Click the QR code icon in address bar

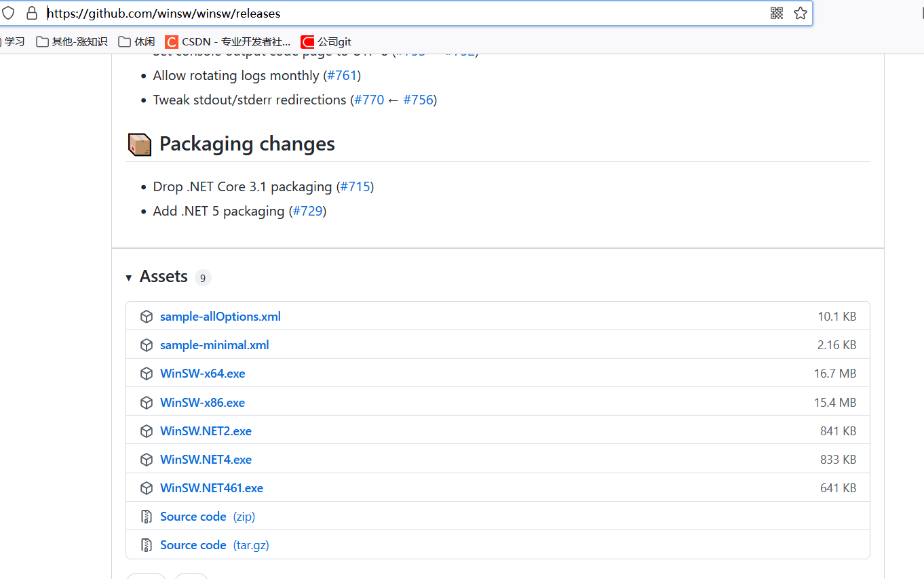pyautogui.click(x=777, y=13)
